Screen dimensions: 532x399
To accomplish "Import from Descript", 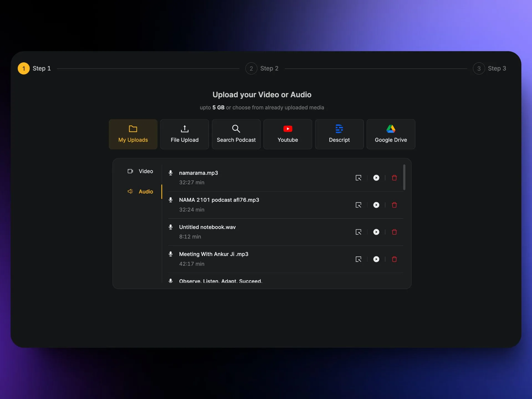I will click(339, 134).
